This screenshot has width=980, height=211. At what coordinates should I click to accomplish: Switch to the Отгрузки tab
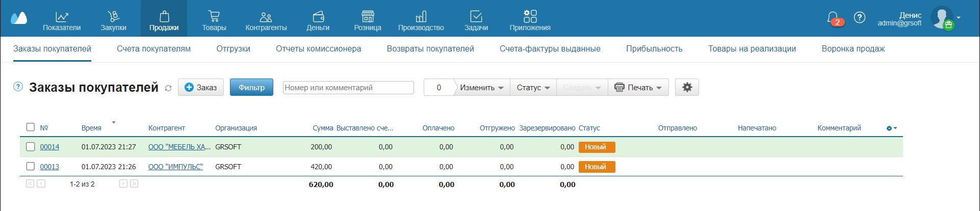click(x=233, y=49)
